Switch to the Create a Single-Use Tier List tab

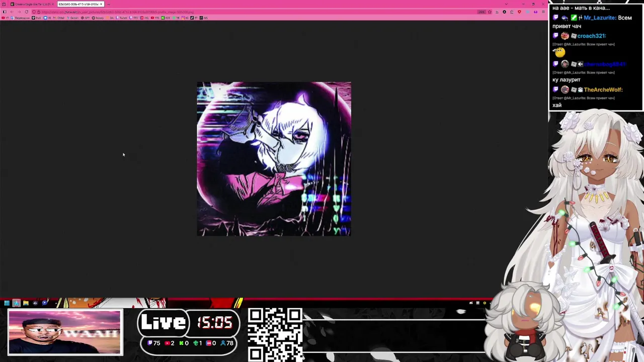[x=32, y=4]
